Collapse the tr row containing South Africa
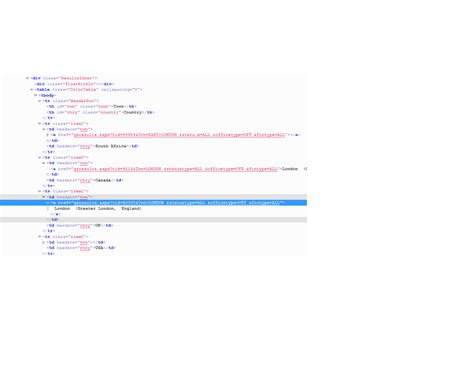This screenshot has width=474, height=376. [x=40, y=124]
